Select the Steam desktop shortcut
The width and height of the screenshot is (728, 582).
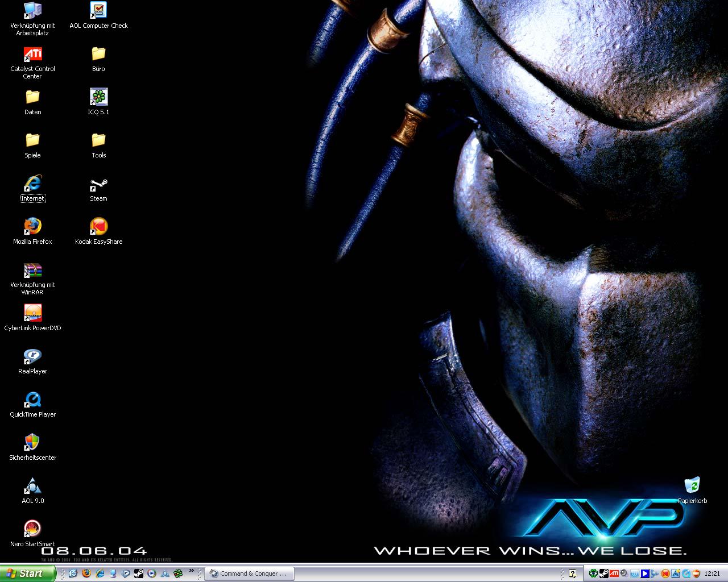98,185
